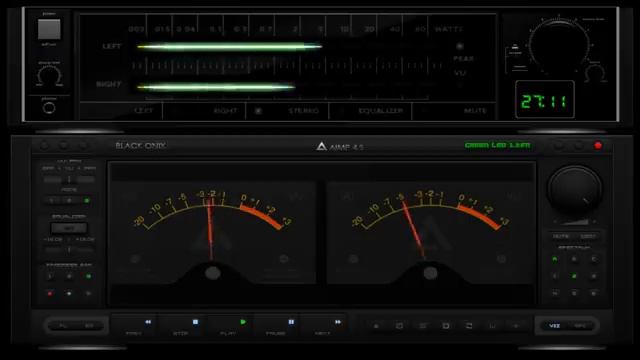Click the equalizer on/off button on left panel
The height and width of the screenshot is (360, 640).
[69, 228]
